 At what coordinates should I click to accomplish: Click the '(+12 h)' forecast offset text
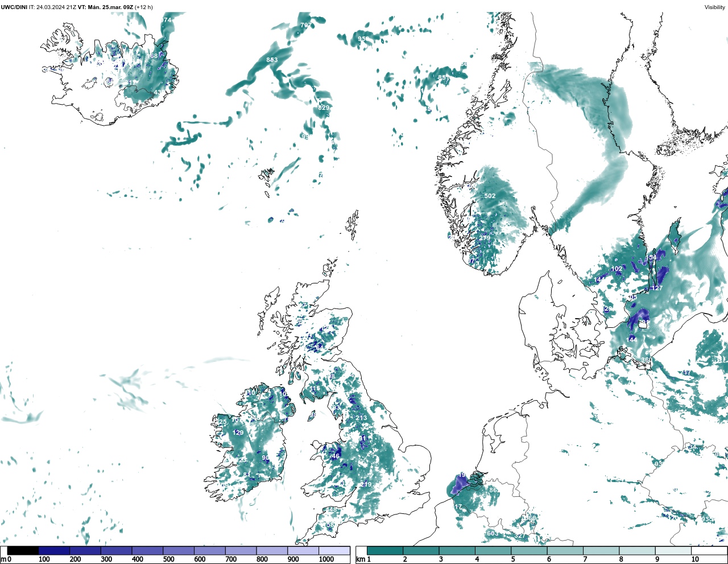pos(143,7)
